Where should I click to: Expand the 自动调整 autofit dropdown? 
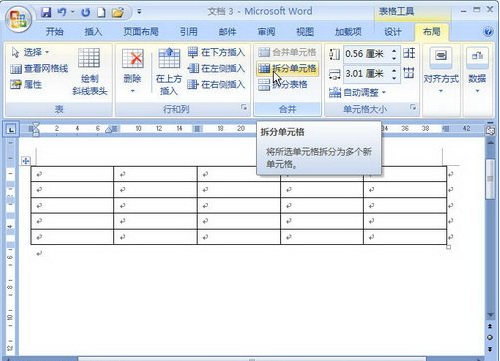[x=357, y=92]
